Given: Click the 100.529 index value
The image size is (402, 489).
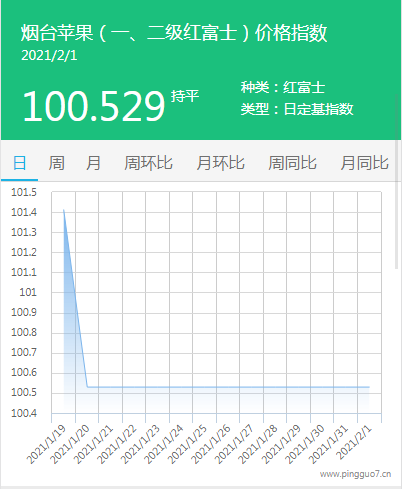Looking at the screenshot, I should [94, 106].
